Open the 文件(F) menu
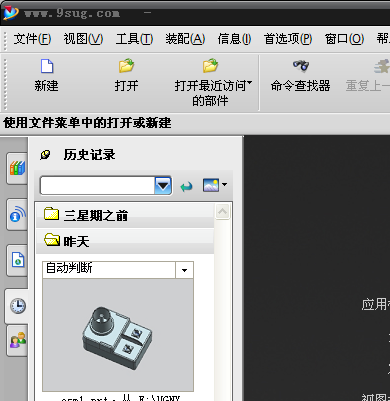This screenshot has width=390, height=401. (32, 39)
